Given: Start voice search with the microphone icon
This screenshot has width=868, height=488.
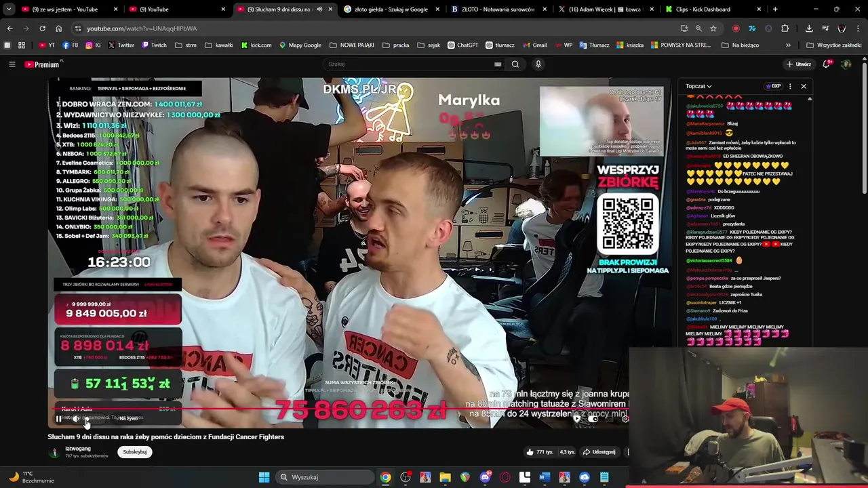Looking at the screenshot, I should tap(538, 64).
